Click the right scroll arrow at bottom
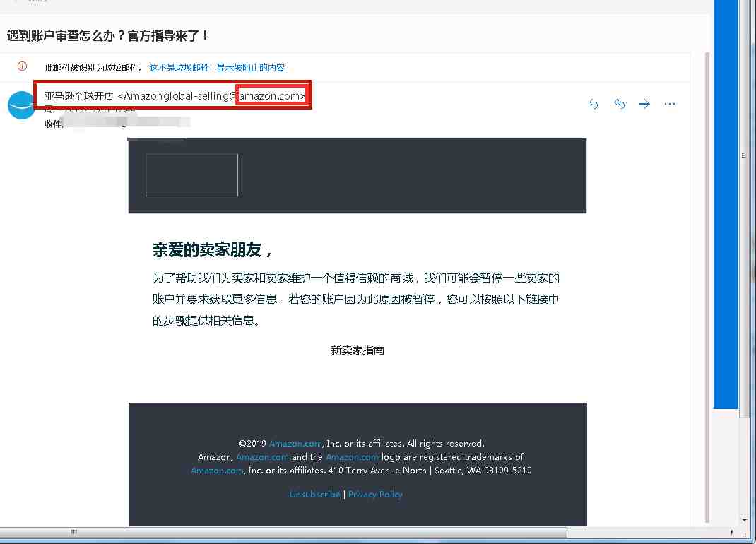This screenshot has width=756, height=544. coord(732,533)
